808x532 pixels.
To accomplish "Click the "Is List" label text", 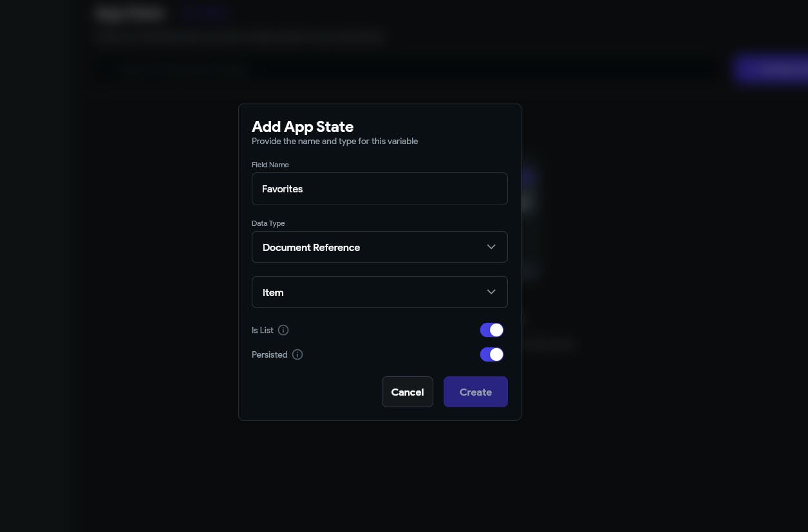I will click(263, 330).
